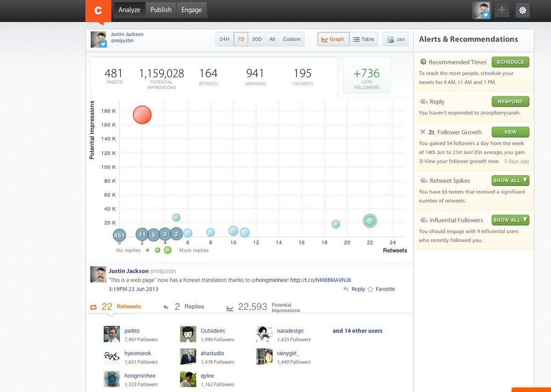Click the Favorite star icon on tweet
The image size is (551, 392).
(x=370, y=289)
